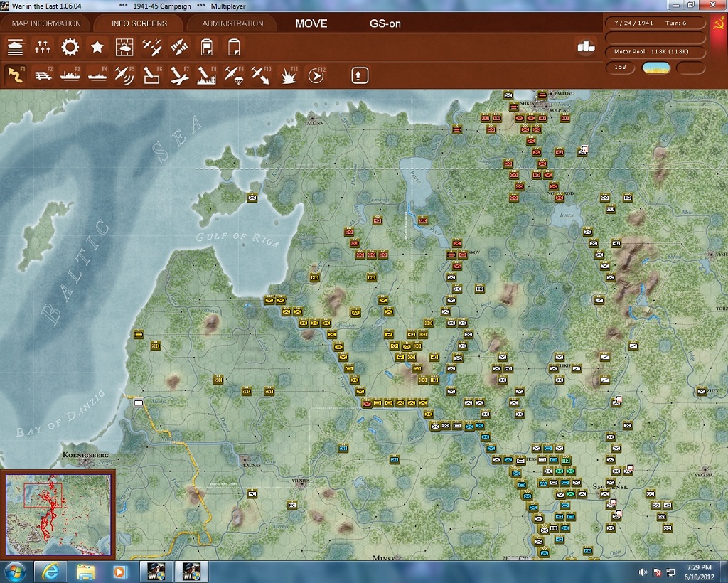
Task: Click the 7/24/1941 date field
Action: [633, 23]
